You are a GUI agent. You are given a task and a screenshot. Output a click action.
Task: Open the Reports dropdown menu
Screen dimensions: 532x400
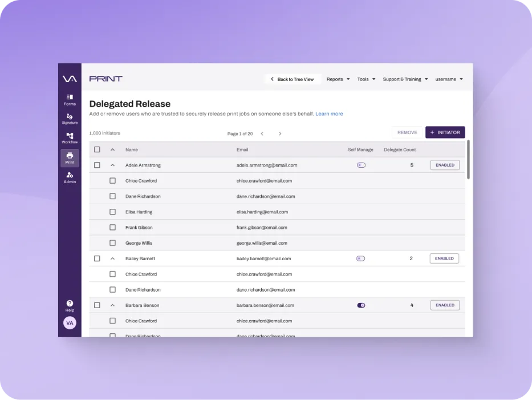pos(338,79)
